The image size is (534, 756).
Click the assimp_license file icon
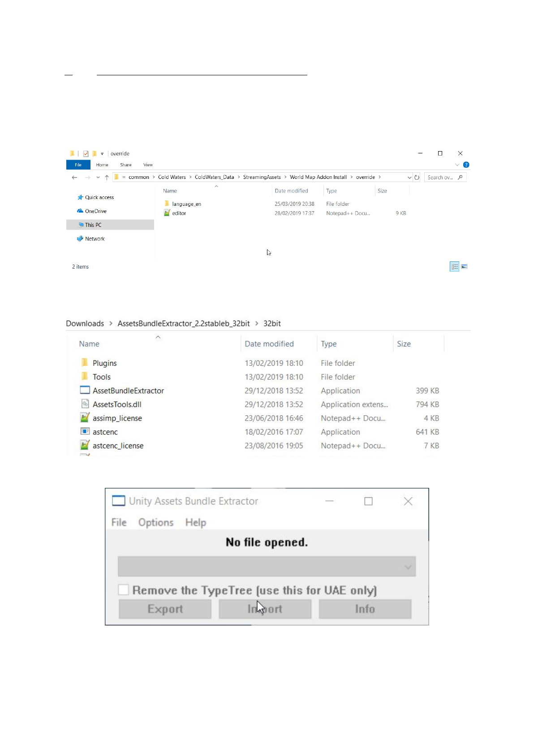coord(85,418)
